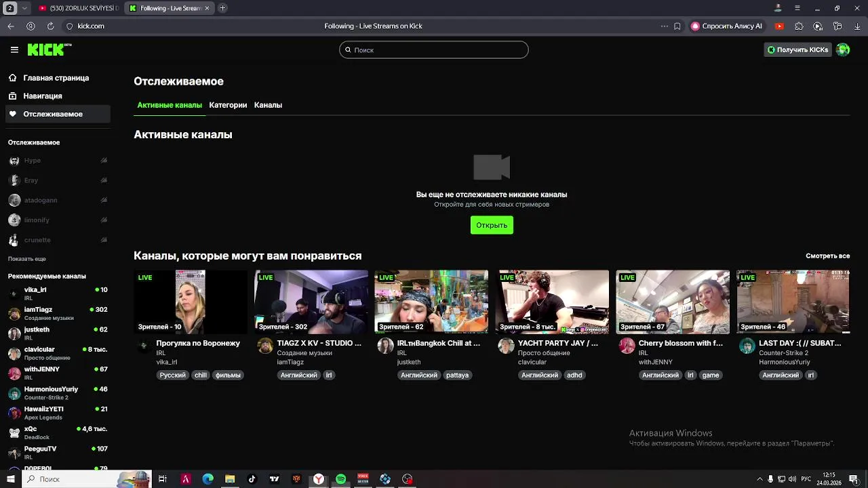868x488 pixels.
Task: Switch to Активные каналы tab
Action: coord(170,105)
